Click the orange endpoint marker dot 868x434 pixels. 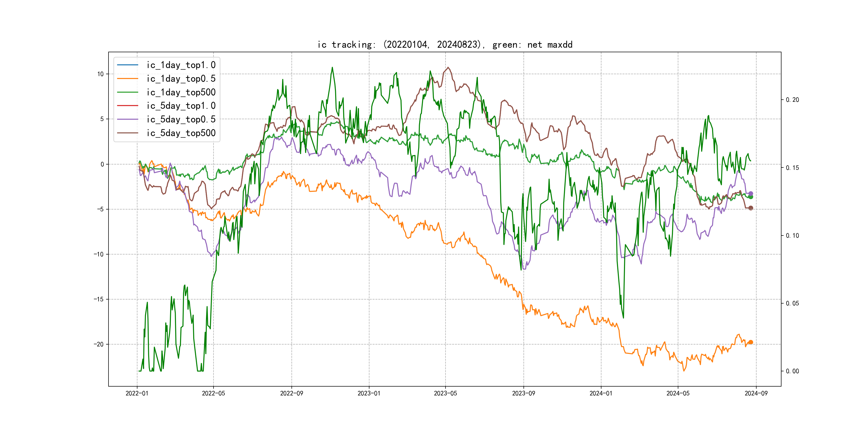750,342
